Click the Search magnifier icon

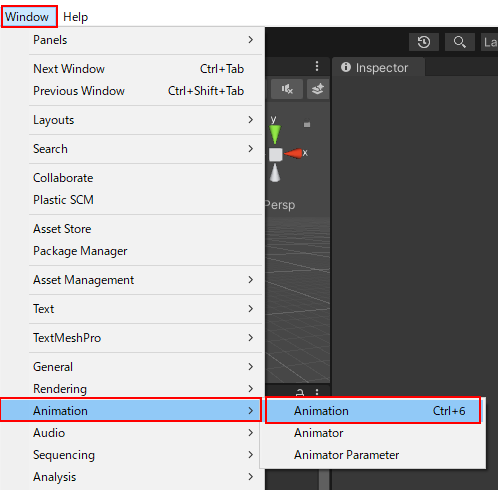tap(460, 42)
